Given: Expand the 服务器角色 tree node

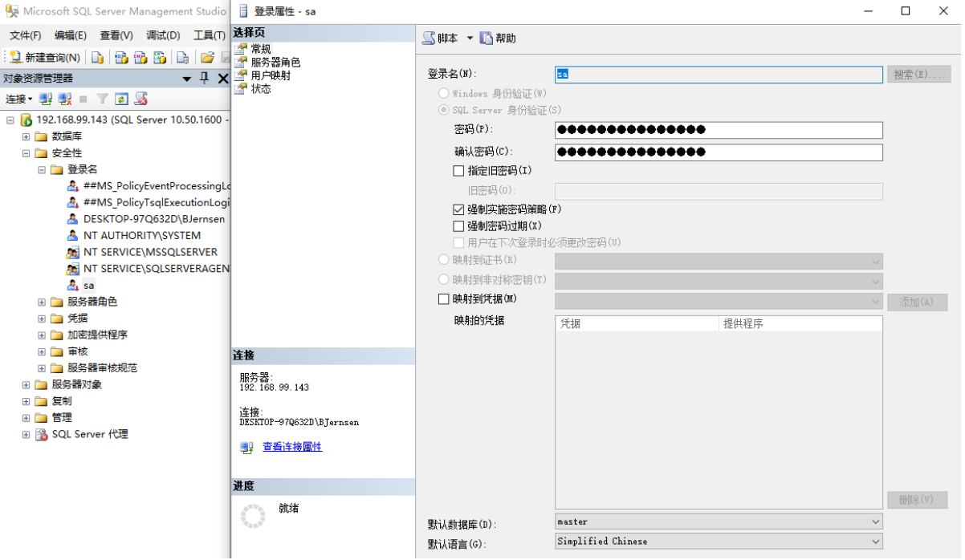Looking at the screenshot, I should coord(42,302).
